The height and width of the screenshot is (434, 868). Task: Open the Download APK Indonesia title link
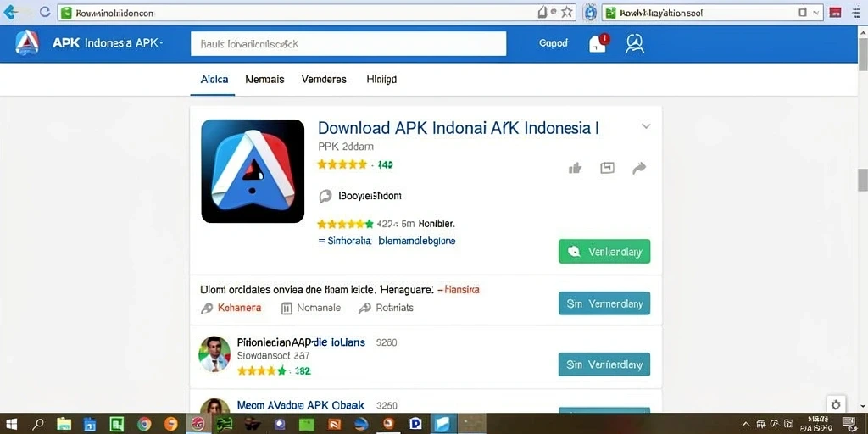click(x=459, y=128)
